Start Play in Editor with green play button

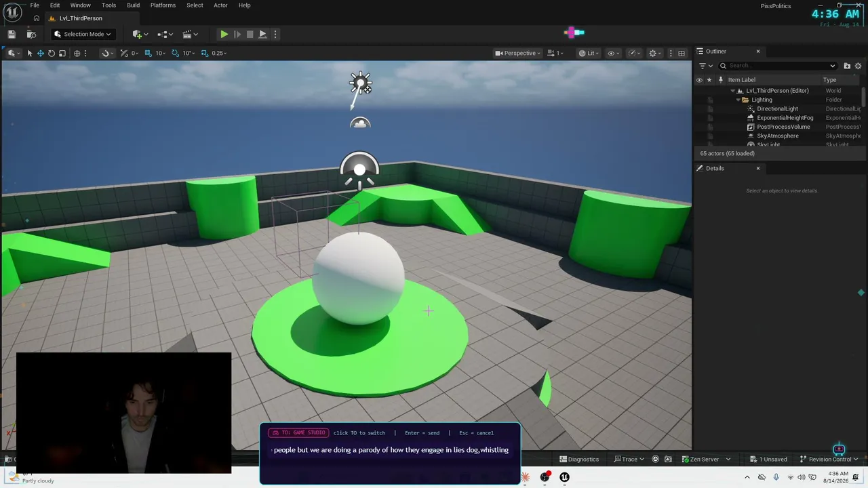point(224,34)
